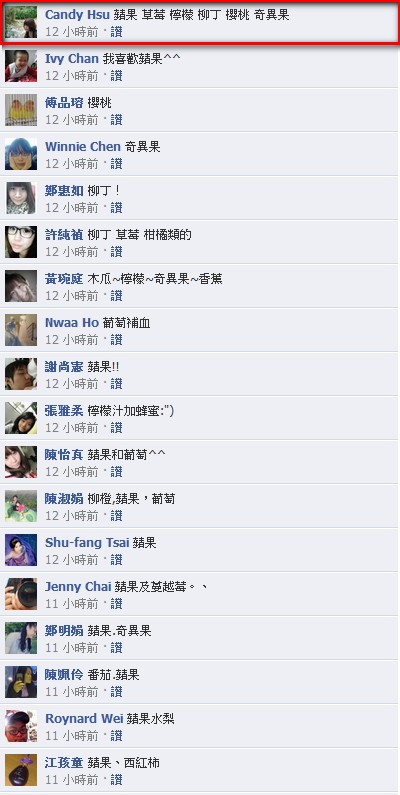This screenshot has height=795, width=400.
Task: Like Candy Hsu's highlighted comment
Action: click(x=117, y=32)
